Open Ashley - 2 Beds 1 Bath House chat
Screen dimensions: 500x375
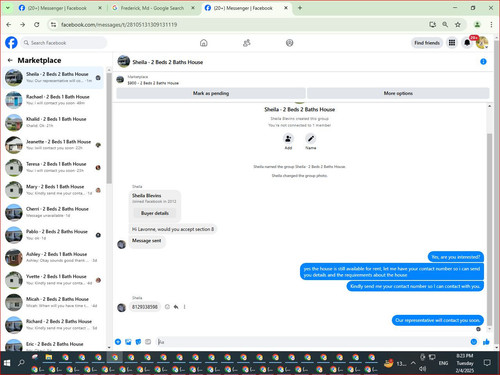(x=53, y=257)
